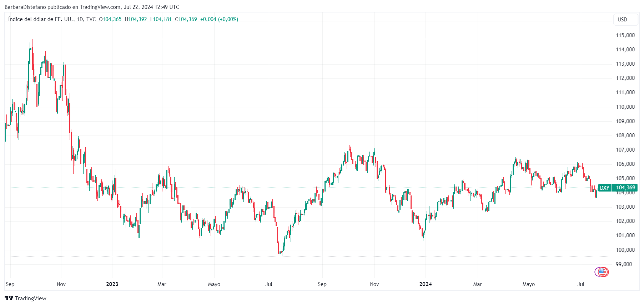Screen dimensions: 644x306
Task: Click the 115,000 price axis label
Action: tap(625, 35)
